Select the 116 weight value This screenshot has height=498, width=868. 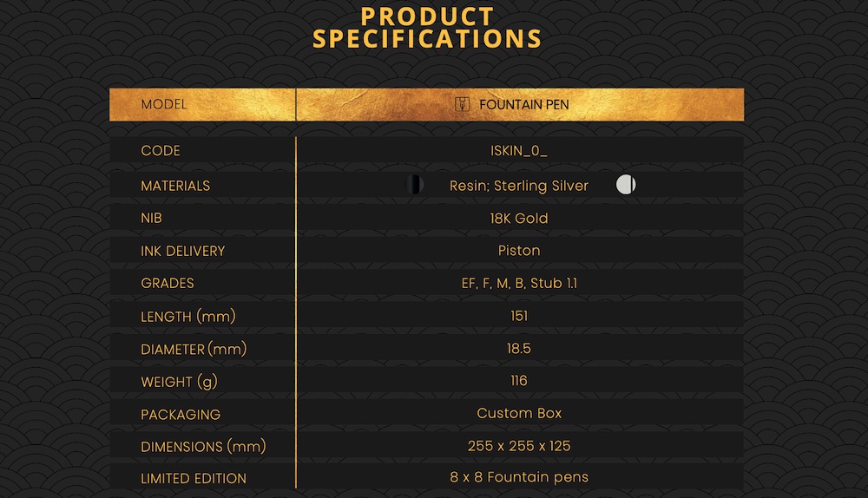click(519, 380)
